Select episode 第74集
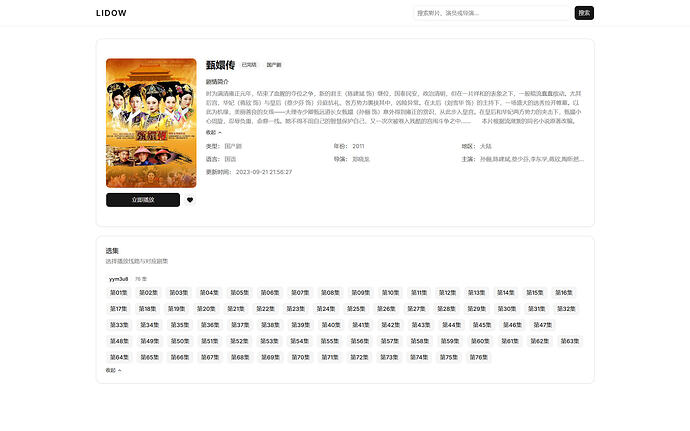 tap(419, 357)
